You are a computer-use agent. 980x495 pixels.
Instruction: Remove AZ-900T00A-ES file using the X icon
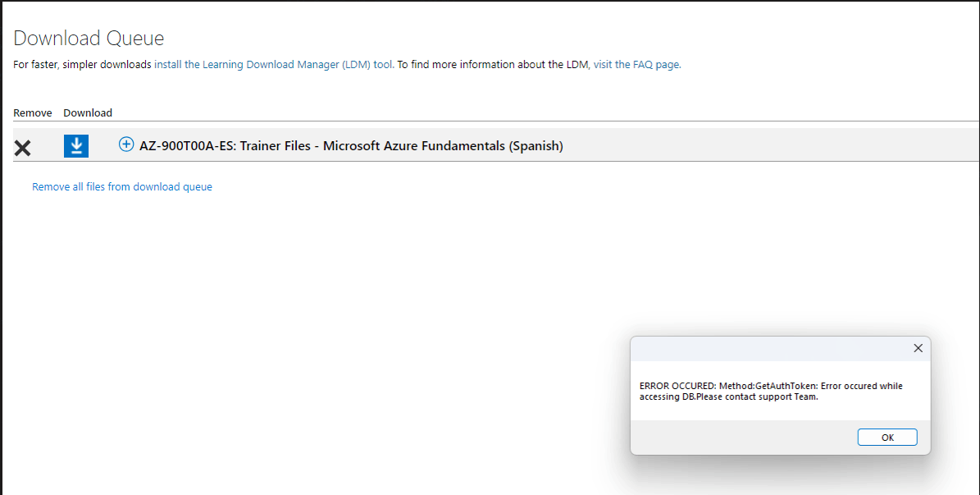[x=22, y=149]
